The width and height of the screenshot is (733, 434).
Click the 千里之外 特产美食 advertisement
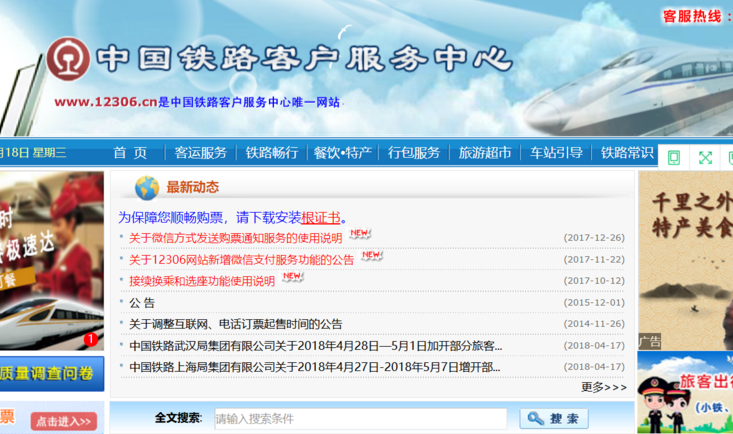[685, 260]
